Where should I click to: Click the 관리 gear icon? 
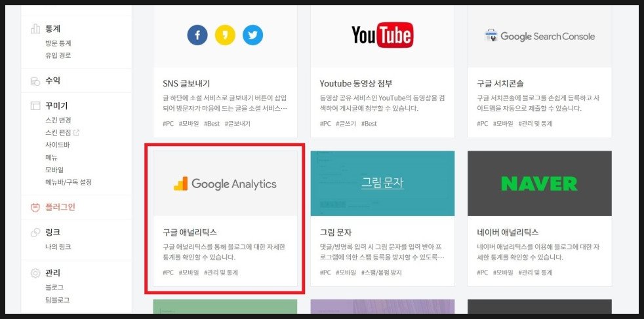pyautogui.click(x=35, y=273)
